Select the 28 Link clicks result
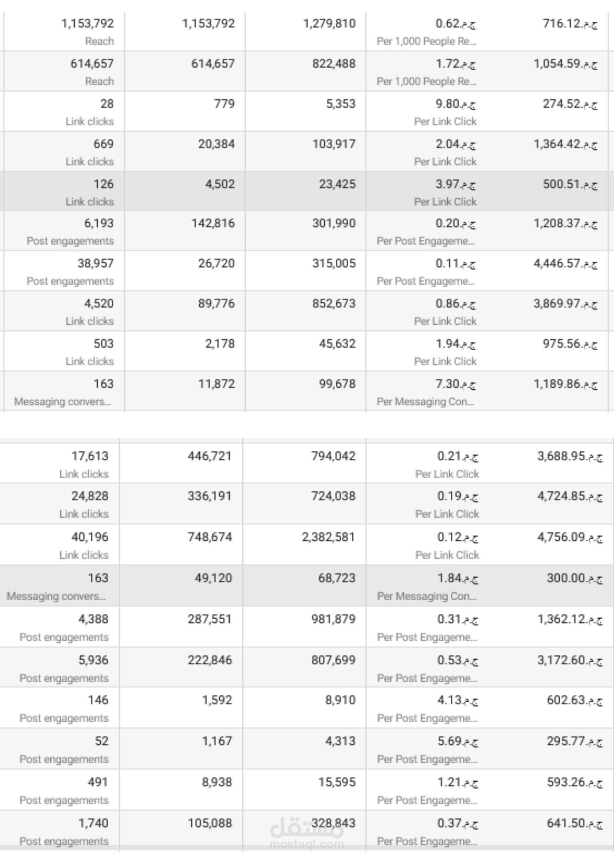 pyautogui.click(x=64, y=112)
